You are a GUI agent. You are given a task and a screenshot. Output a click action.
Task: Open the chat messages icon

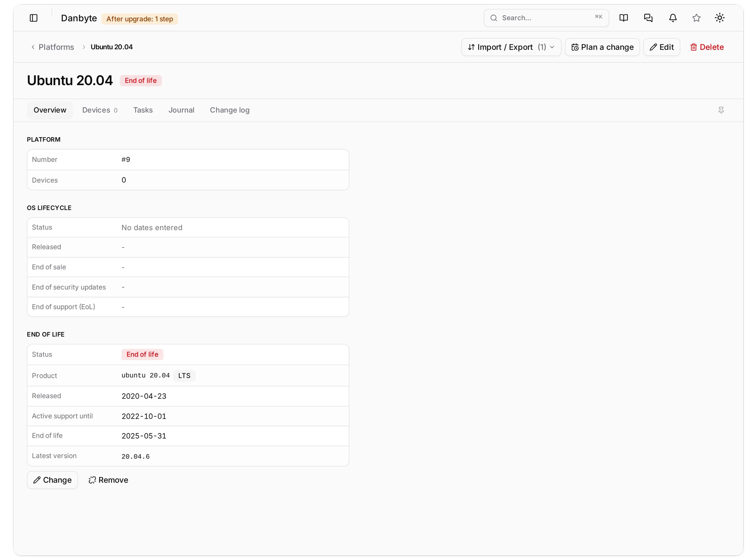point(648,18)
